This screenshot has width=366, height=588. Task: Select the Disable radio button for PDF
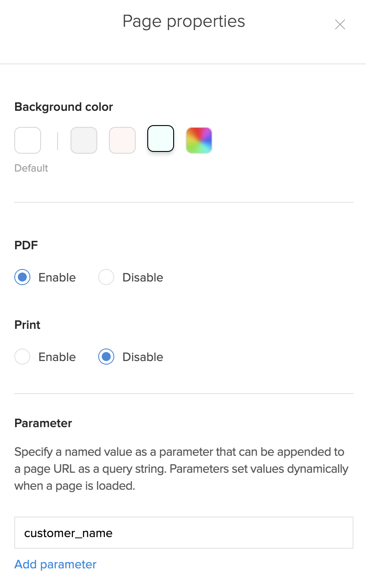click(106, 277)
